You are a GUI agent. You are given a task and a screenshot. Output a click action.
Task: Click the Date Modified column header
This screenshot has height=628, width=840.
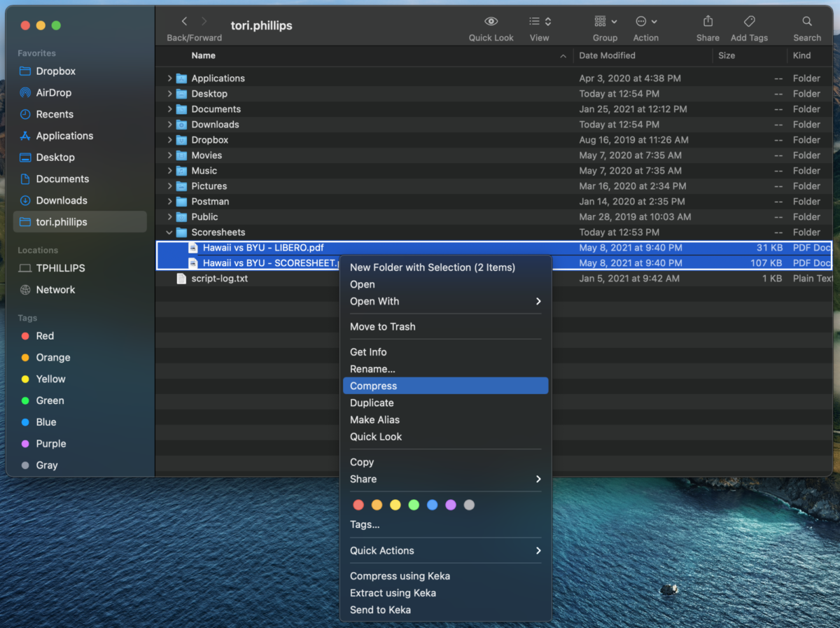click(x=606, y=55)
